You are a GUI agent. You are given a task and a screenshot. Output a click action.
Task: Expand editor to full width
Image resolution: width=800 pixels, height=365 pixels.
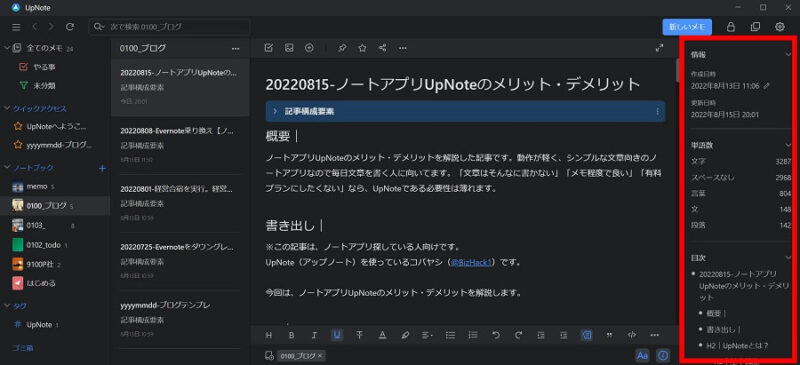(660, 48)
